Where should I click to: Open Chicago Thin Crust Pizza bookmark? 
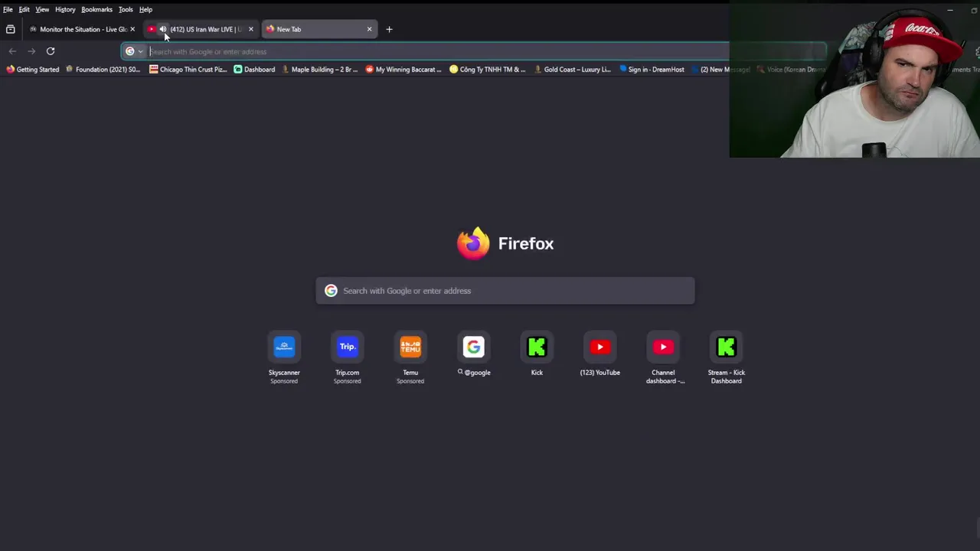pos(188,70)
